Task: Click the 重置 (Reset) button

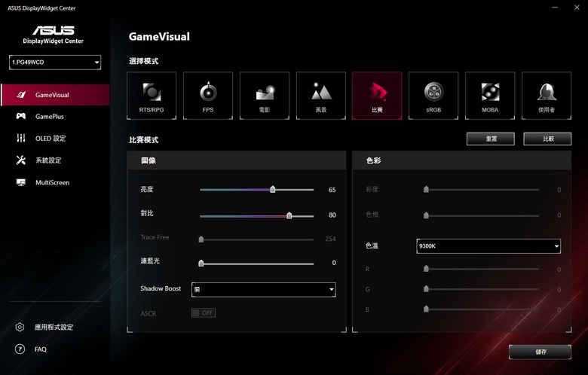Action: (x=491, y=139)
